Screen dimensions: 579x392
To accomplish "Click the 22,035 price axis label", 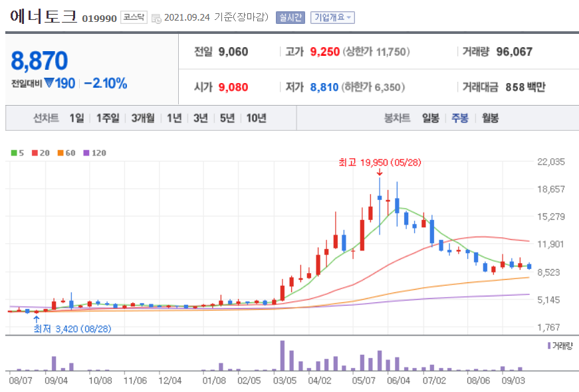I will tap(551, 161).
